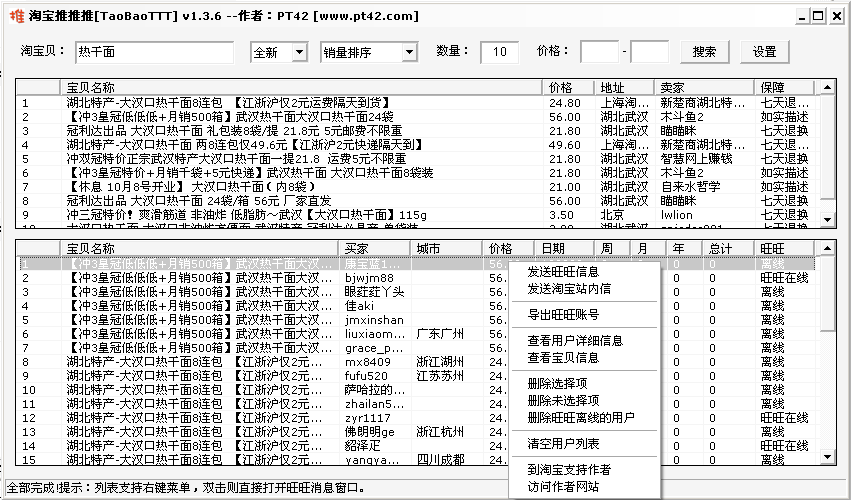This screenshot has width=851, height=500.
Task: Choose 删除旺旺离线的用户 menu entry
Action: pyautogui.click(x=581, y=417)
